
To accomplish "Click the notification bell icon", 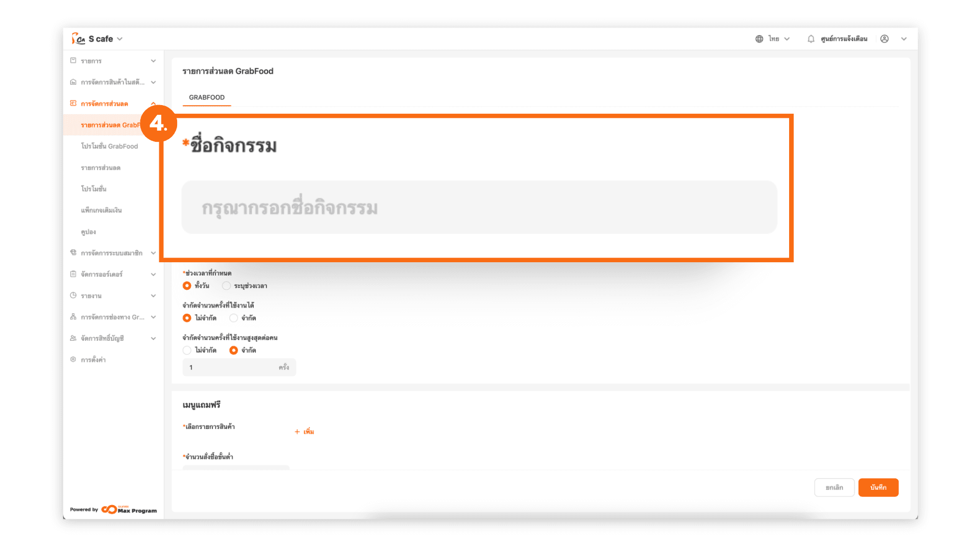I will 811,39.
